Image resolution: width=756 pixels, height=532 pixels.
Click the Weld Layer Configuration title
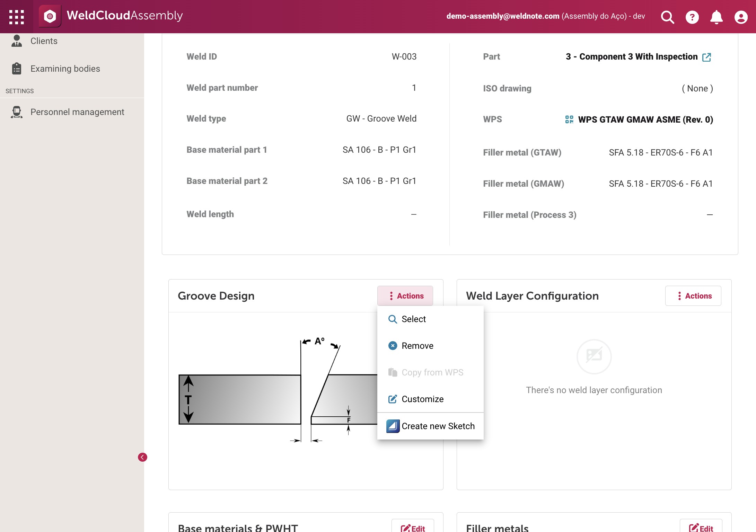coord(532,296)
